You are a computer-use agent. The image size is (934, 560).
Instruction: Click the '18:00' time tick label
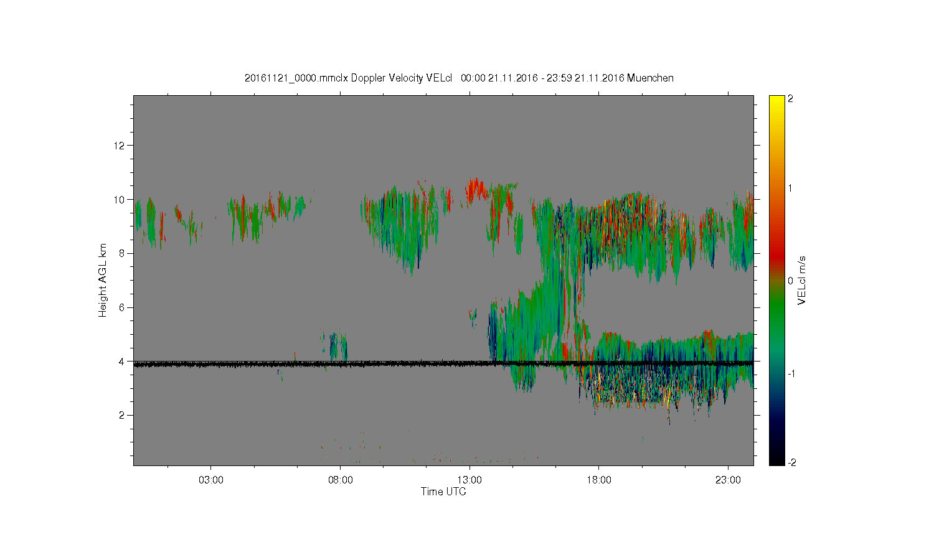[599, 480]
